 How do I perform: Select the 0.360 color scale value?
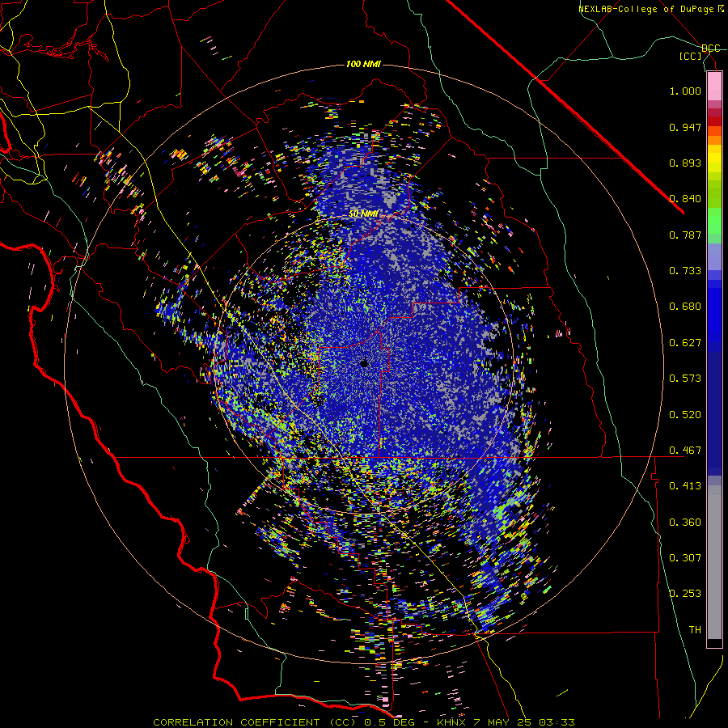coord(685,523)
